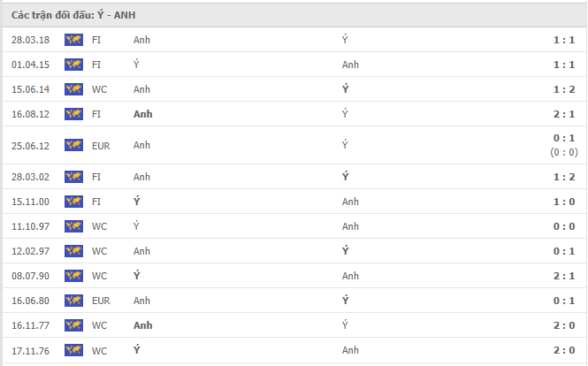The height and width of the screenshot is (366, 588).
Task: Open the 0 : 0 score from 11.10.97
Action: [x=564, y=226]
